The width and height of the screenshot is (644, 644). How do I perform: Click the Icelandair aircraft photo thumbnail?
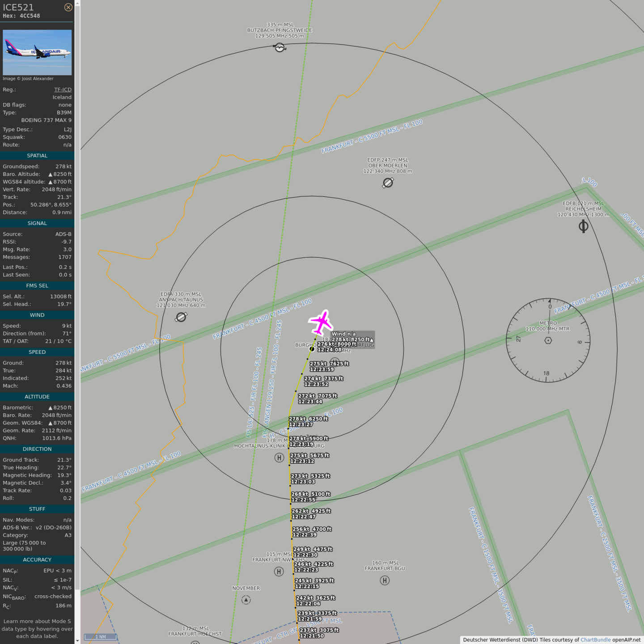coord(37,52)
